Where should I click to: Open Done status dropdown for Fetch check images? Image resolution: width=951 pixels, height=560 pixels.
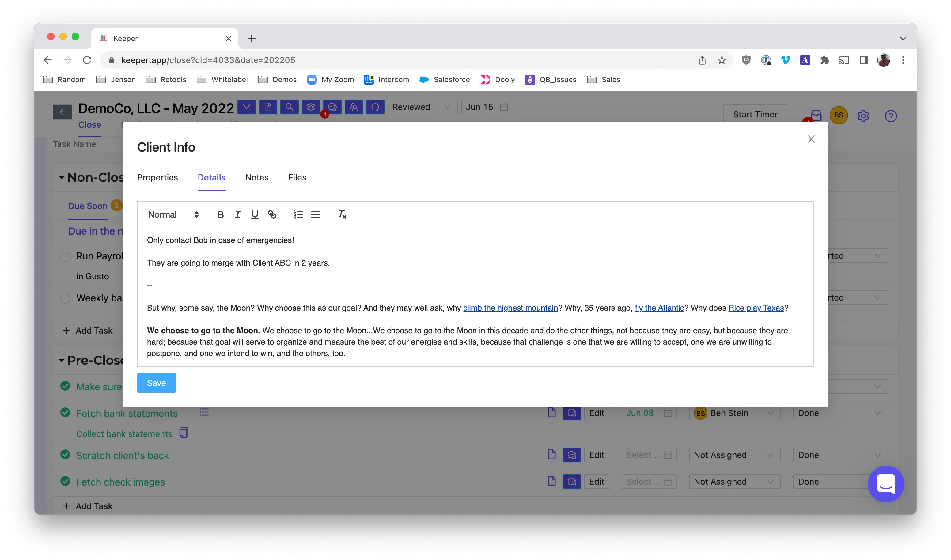[840, 482]
